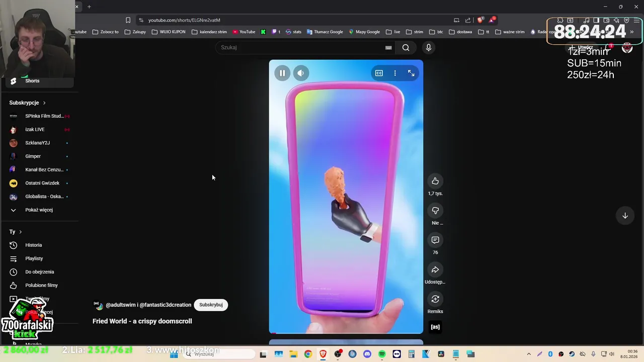644x362 pixels.
Task: Open the site settings icon beside URL
Action: tap(141, 20)
